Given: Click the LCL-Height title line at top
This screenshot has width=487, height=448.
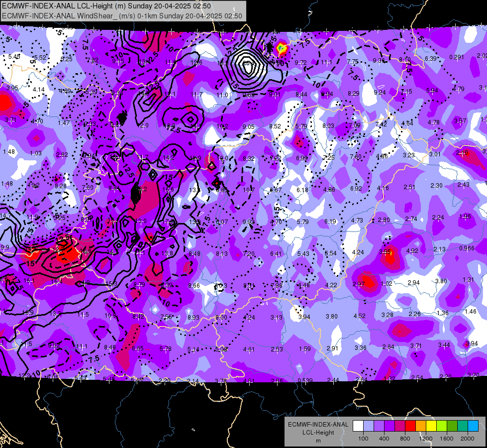Looking at the screenshot, I should click(106, 6).
